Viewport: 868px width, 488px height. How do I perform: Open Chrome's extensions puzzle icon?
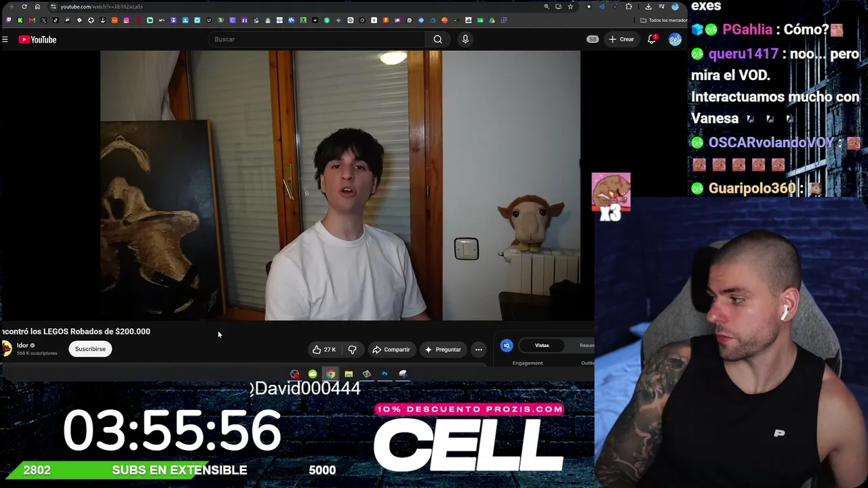[629, 7]
